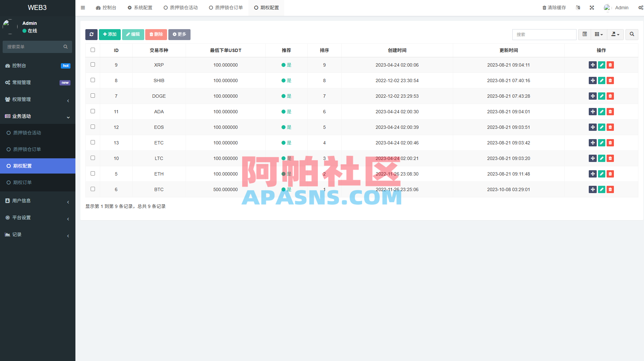Viewport: 644px width, 361px height.
Task: Click the drag-move icon for the LTC row
Action: tap(593, 158)
